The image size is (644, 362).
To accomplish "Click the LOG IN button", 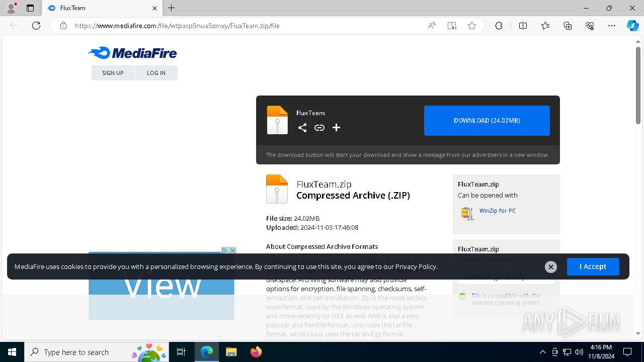I will pos(156,73).
